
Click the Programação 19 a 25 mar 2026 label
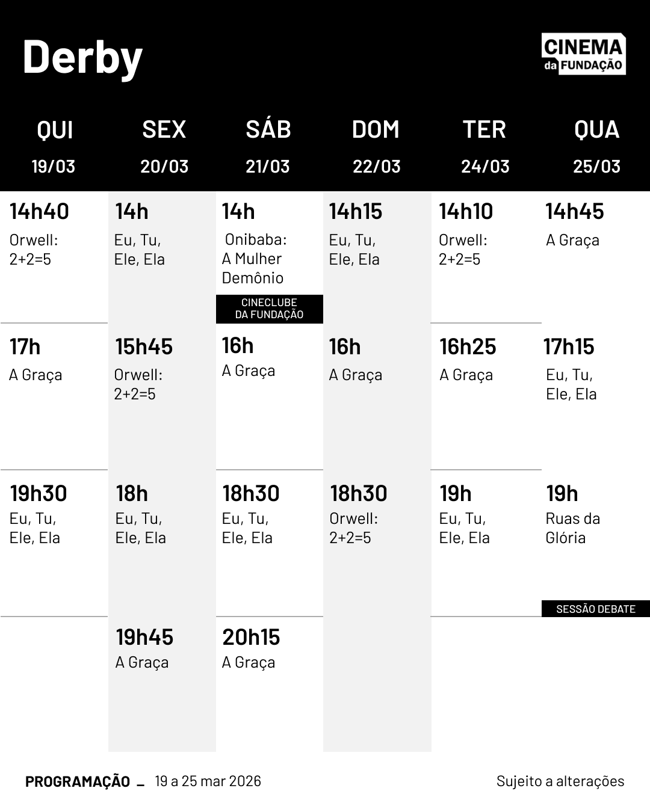coord(143,781)
